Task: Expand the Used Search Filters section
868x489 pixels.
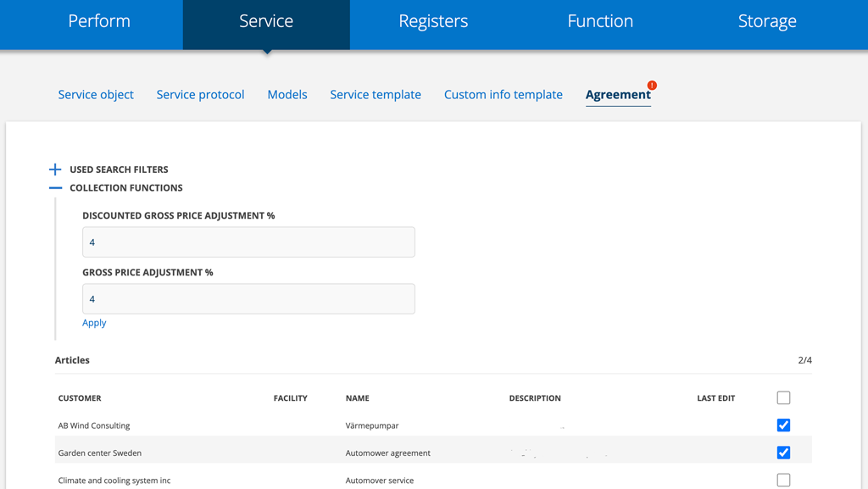Action: click(55, 169)
